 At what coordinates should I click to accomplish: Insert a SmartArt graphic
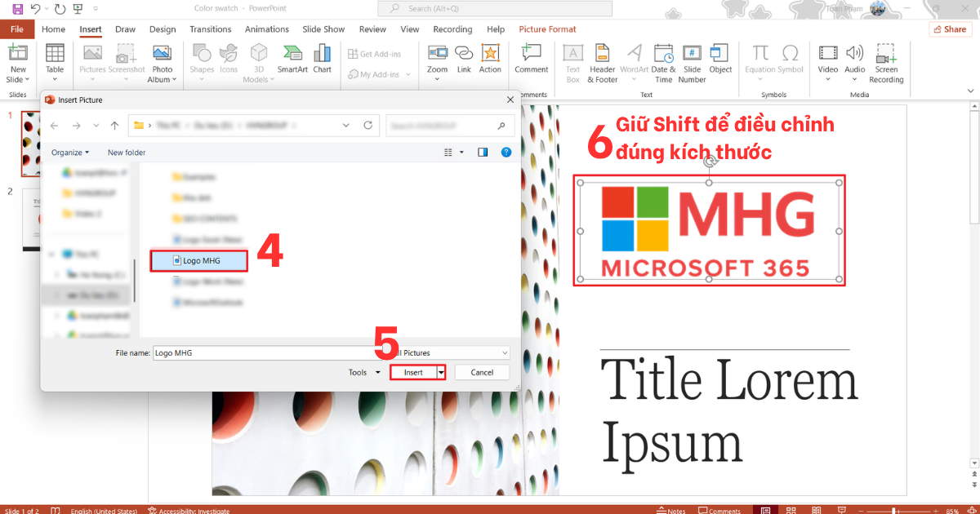[x=292, y=59]
